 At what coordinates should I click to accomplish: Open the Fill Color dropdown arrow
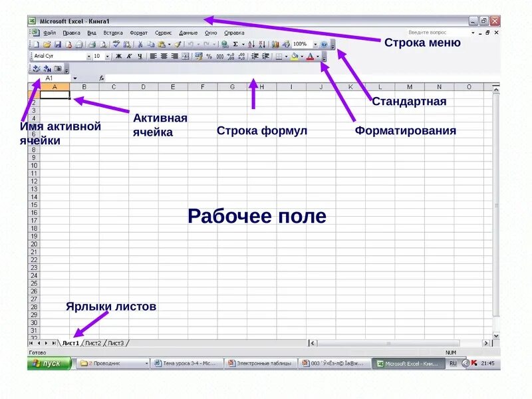(x=302, y=57)
